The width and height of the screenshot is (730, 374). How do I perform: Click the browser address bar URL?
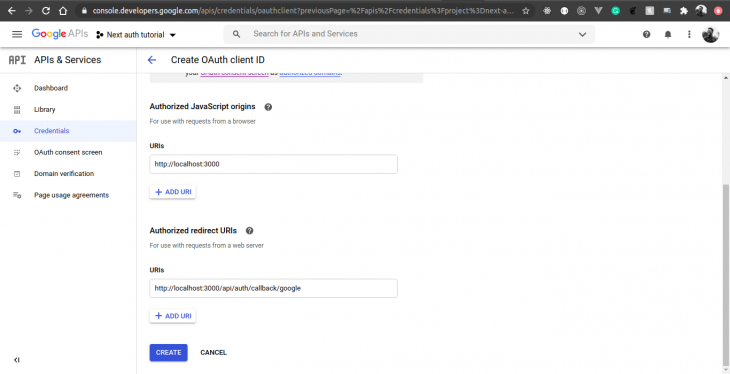303,10
